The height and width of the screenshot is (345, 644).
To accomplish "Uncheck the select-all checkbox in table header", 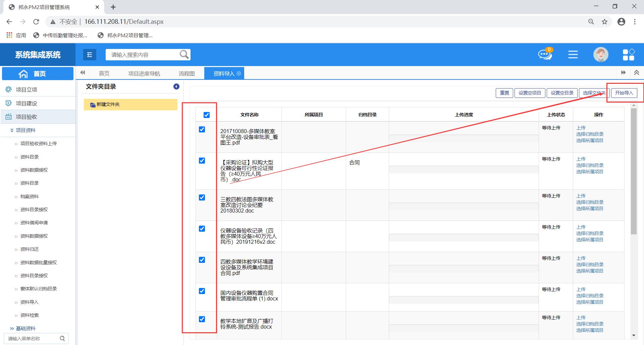I will pos(207,115).
